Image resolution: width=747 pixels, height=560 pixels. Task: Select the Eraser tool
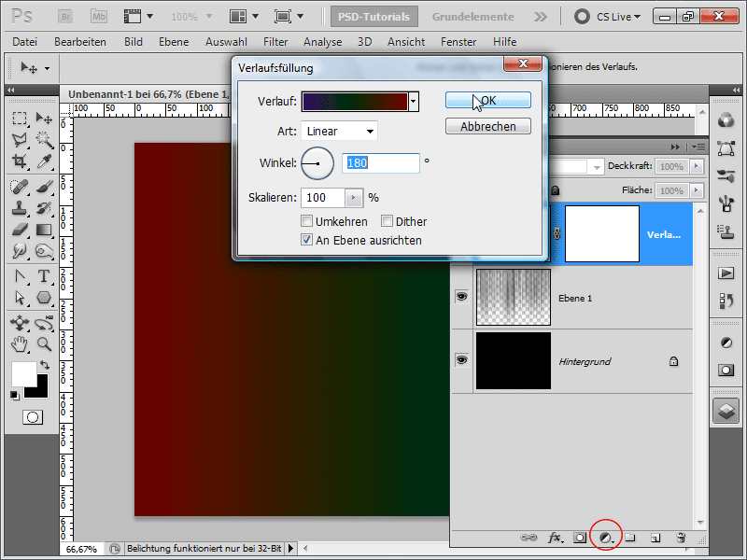(x=19, y=230)
